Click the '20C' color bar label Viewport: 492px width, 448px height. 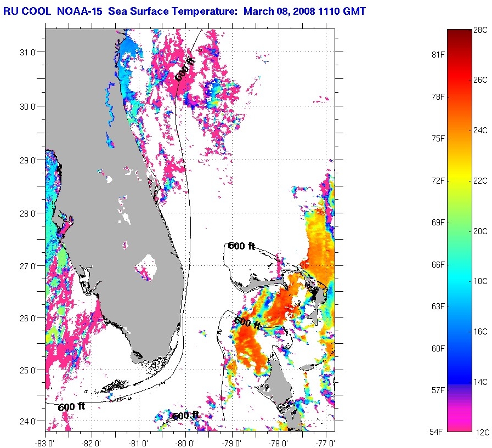[x=480, y=231]
